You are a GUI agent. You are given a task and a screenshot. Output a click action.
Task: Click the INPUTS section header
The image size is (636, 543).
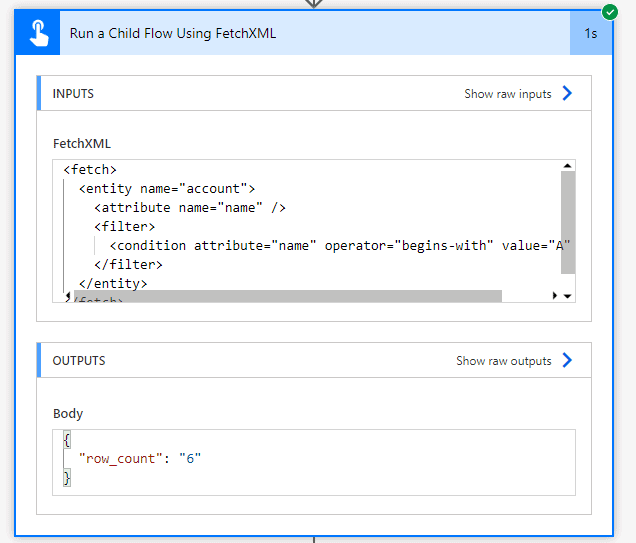pos(74,94)
